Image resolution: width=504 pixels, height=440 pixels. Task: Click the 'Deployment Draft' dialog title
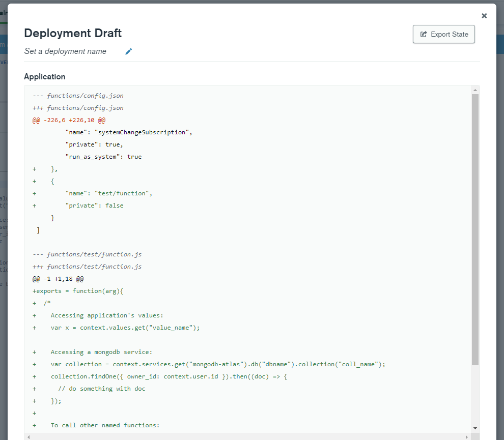click(73, 34)
